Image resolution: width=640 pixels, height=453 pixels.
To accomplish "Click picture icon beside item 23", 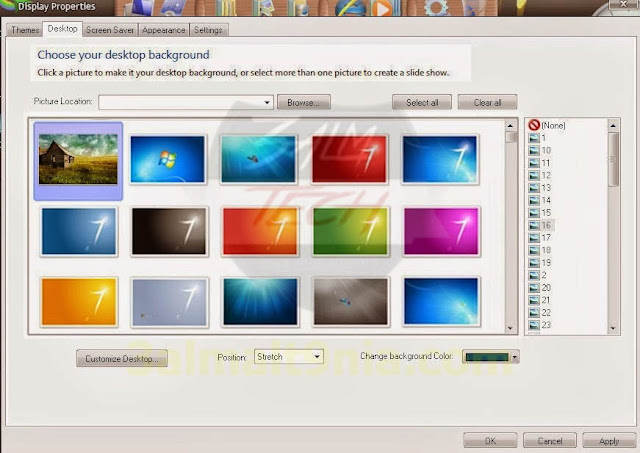I will 534,325.
